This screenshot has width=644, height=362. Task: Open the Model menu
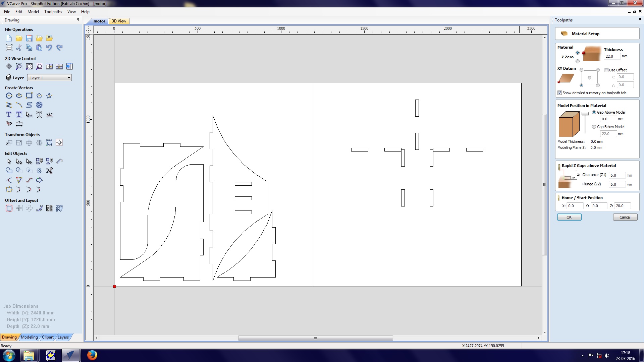33,11
